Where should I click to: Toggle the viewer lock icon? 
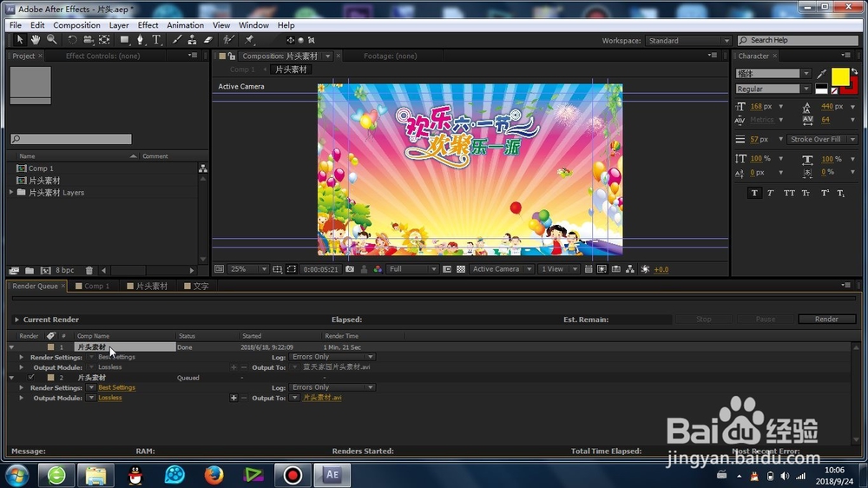(x=232, y=56)
